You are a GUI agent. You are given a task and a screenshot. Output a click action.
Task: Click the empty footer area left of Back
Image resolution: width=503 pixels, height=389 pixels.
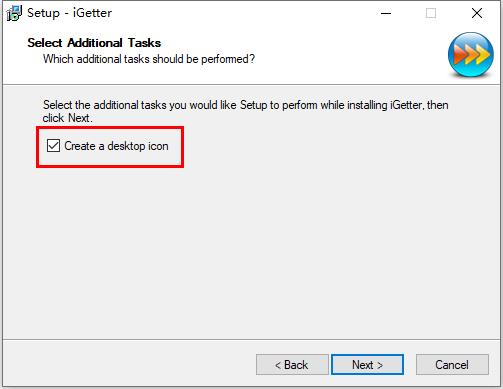click(x=128, y=364)
